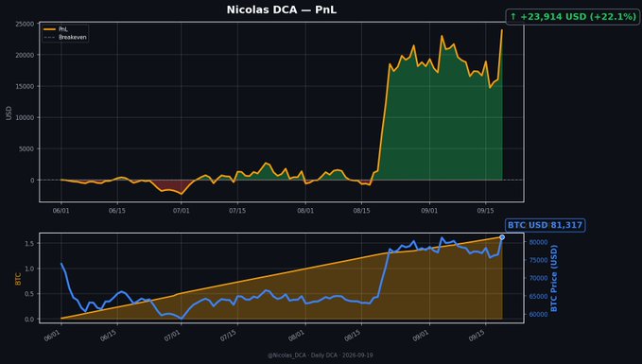Click the 10000 tick on the USD axis
This screenshot has height=364, width=642.
[x=25, y=117]
